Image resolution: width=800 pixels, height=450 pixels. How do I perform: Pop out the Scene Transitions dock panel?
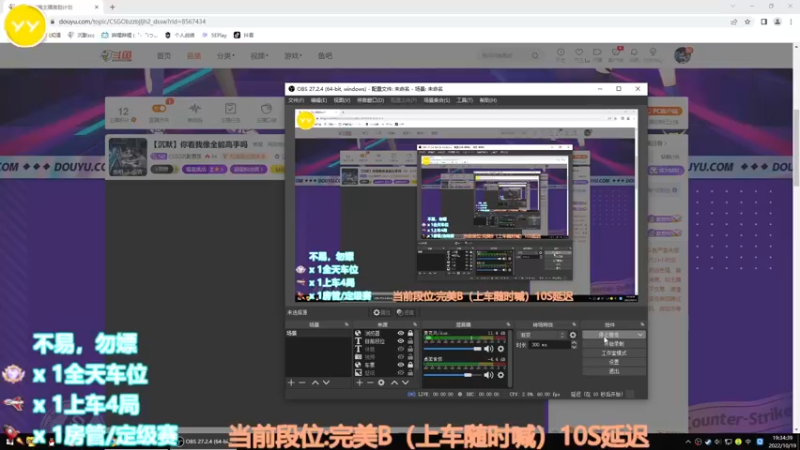coord(574,324)
